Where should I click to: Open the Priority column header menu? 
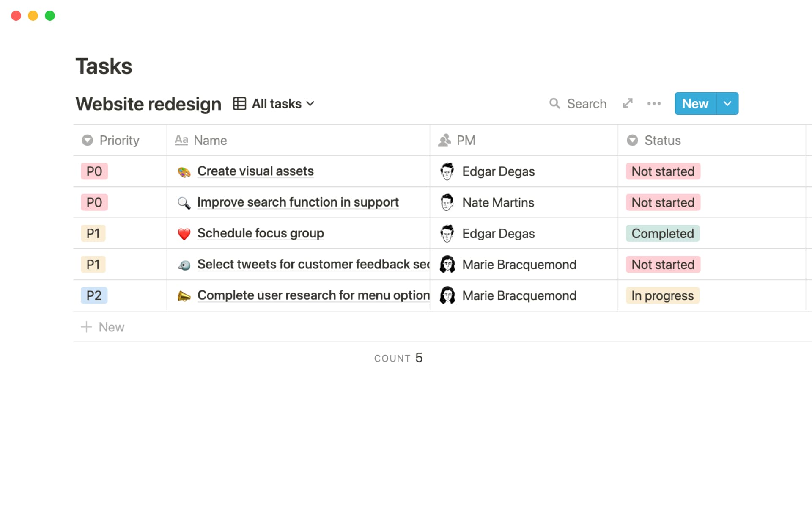click(x=119, y=141)
